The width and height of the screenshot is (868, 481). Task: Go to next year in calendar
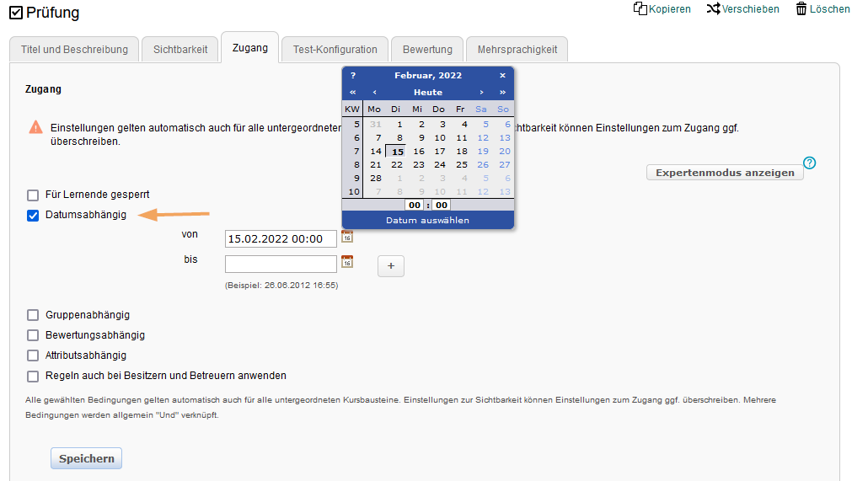tap(502, 93)
